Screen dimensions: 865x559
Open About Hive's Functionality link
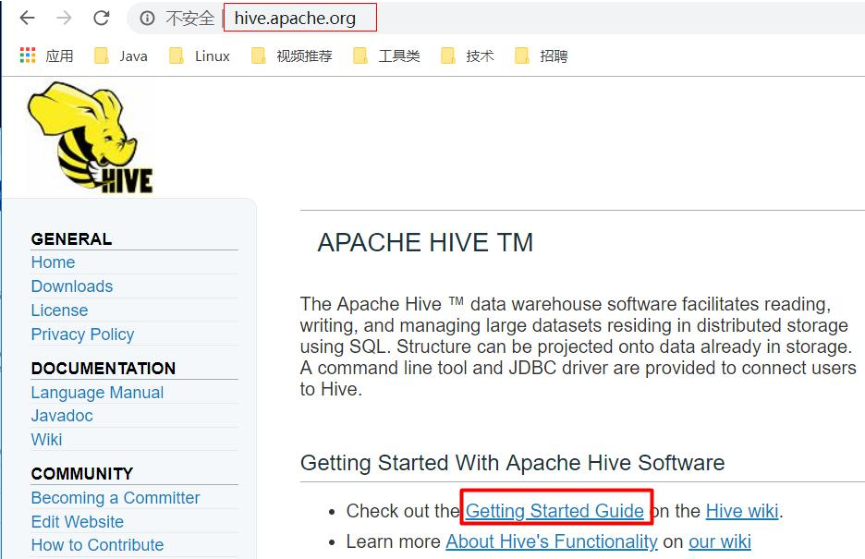pos(551,542)
